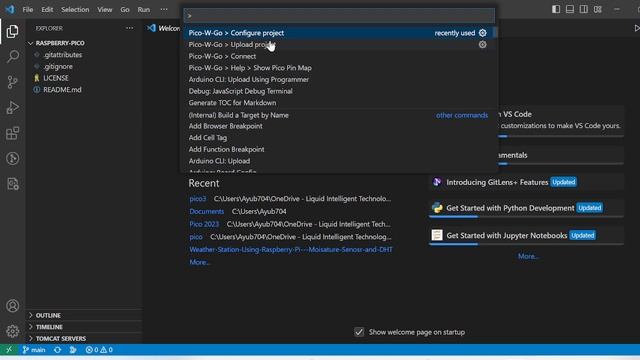Open recent folder pico3
Viewport: 640px width, 360px height.
tap(198, 199)
